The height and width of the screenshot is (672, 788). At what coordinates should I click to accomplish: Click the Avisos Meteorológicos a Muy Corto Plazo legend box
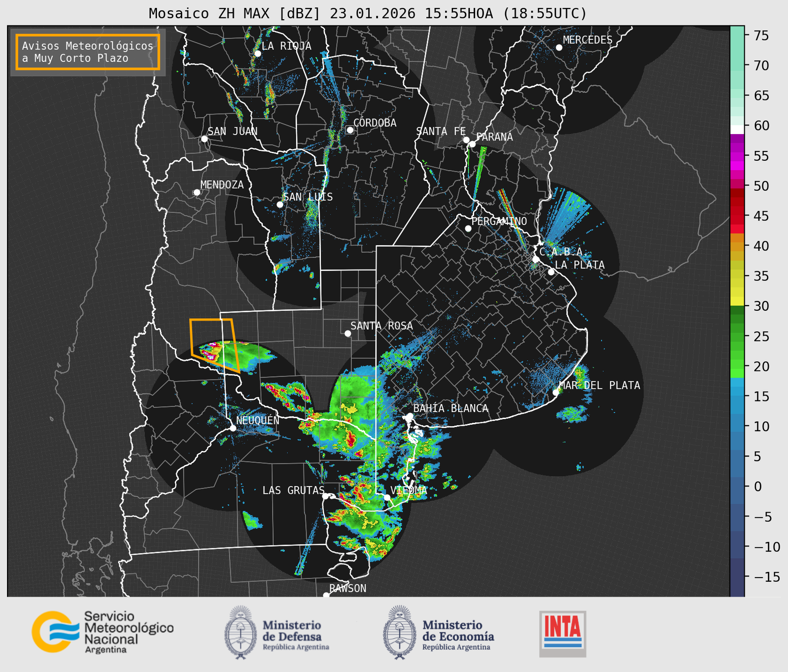point(88,51)
